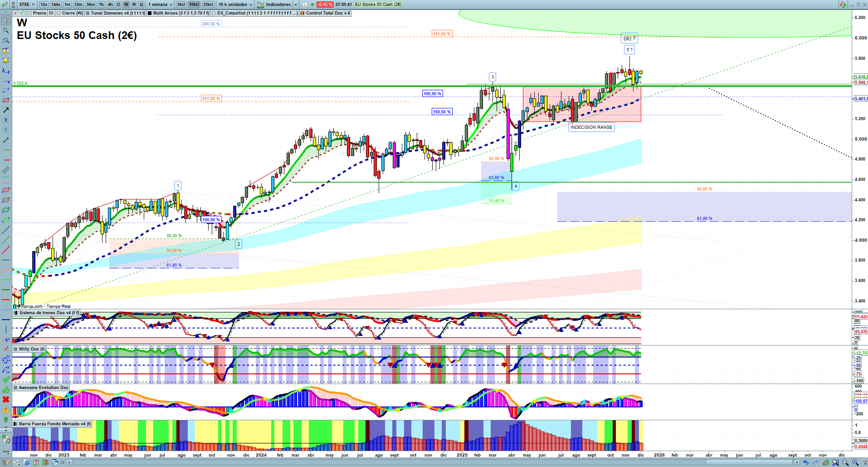The height and width of the screenshot is (467, 868).
Task: Click the Indicadores button label
Action: (278, 5)
